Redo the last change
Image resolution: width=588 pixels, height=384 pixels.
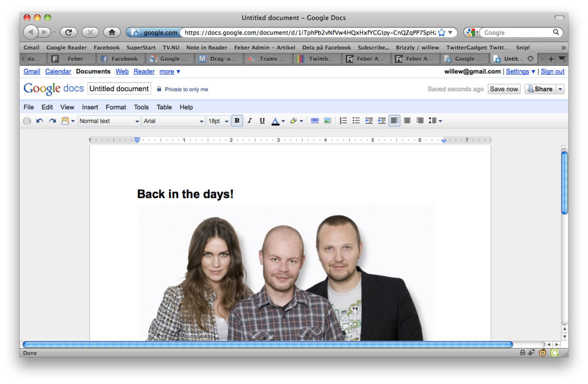[52, 121]
